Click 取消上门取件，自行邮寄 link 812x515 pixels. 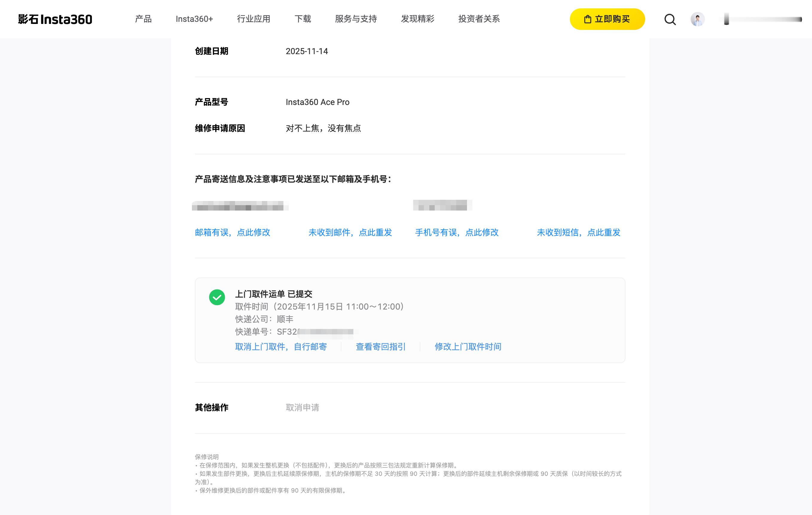[x=281, y=347]
